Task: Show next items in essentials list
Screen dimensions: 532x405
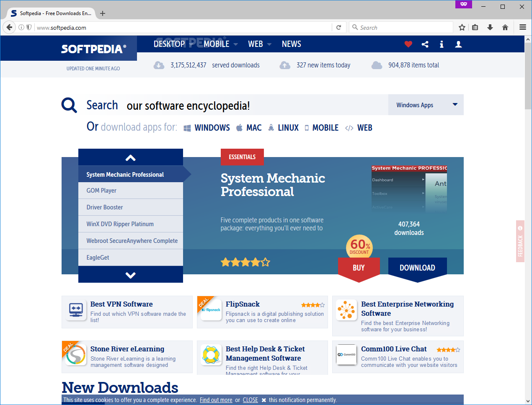Action: click(131, 275)
